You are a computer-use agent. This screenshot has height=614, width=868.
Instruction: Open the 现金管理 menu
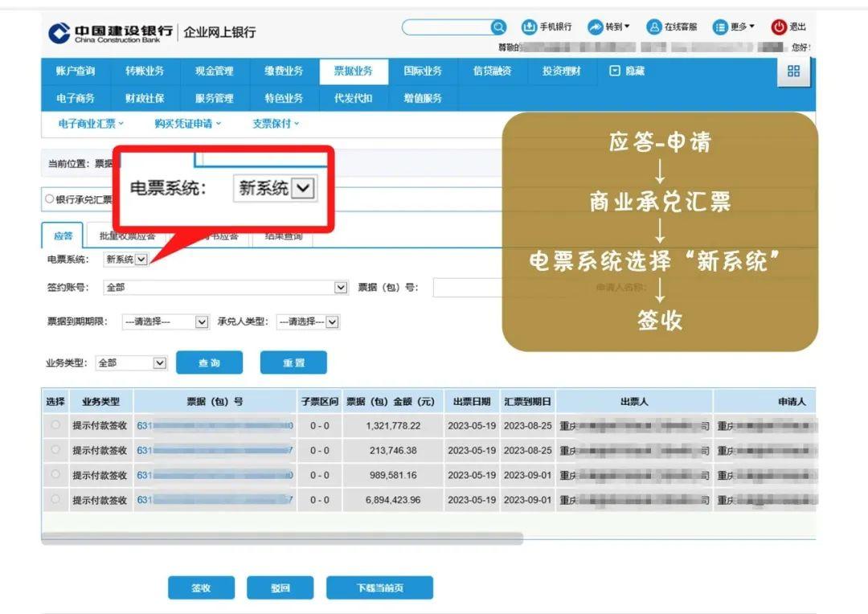point(215,71)
